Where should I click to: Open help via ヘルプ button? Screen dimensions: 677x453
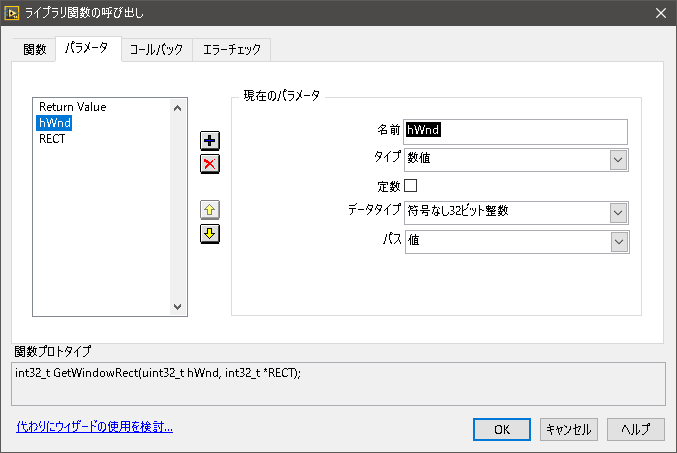[x=636, y=429]
